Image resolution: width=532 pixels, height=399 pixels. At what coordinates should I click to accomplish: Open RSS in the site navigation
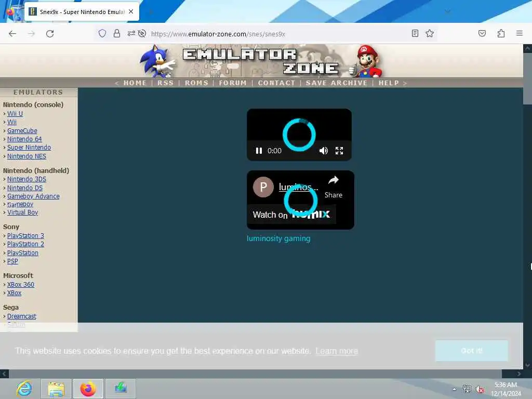point(165,83)
